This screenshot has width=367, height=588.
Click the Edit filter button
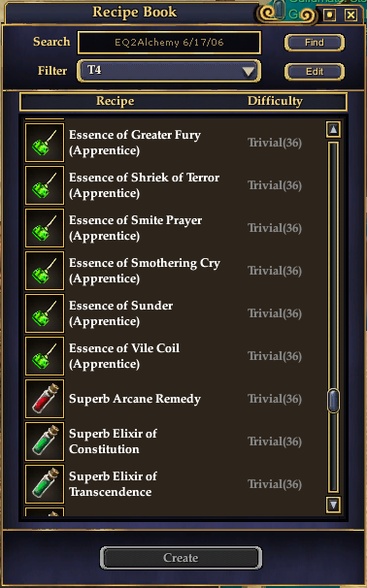click(x=315, y=71)
